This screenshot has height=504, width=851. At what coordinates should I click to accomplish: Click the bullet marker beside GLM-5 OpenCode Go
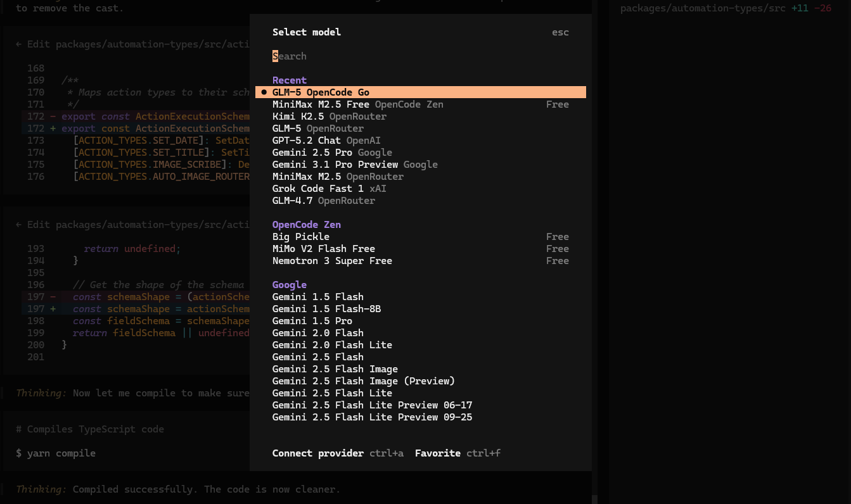click(x=264, y=92)
